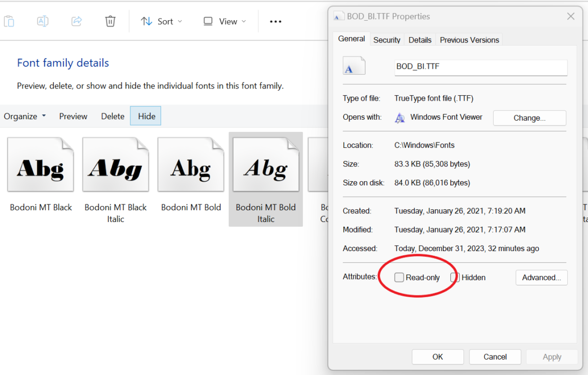Click the Change button for Opens with

[x=529, y=118]
